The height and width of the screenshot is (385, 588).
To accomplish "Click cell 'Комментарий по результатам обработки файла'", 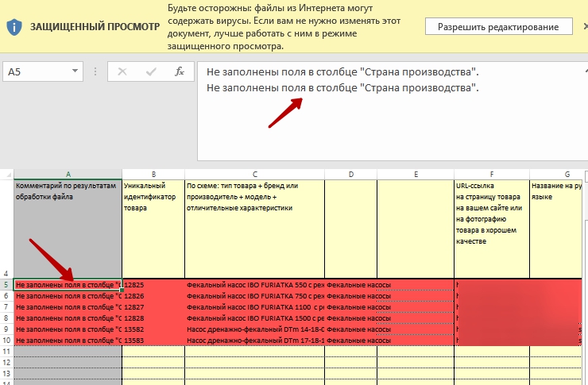I will 68,229.
